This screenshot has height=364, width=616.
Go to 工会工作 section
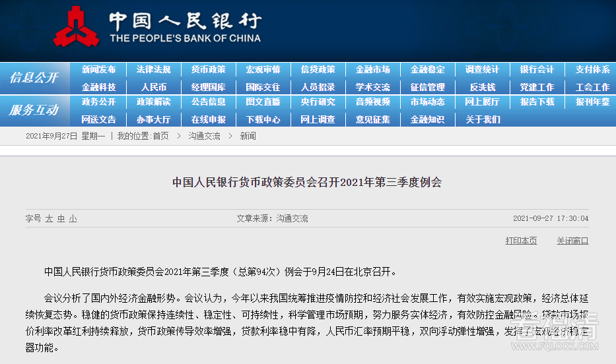592,87
